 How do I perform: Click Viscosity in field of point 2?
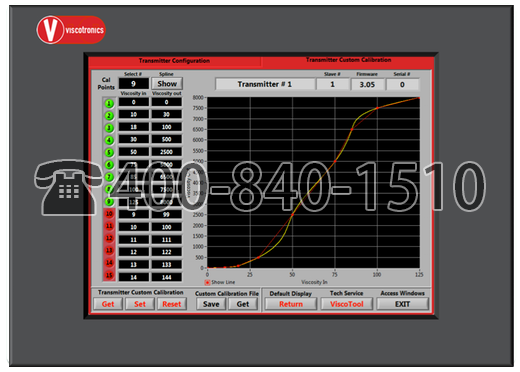click(x=134, y=114)
